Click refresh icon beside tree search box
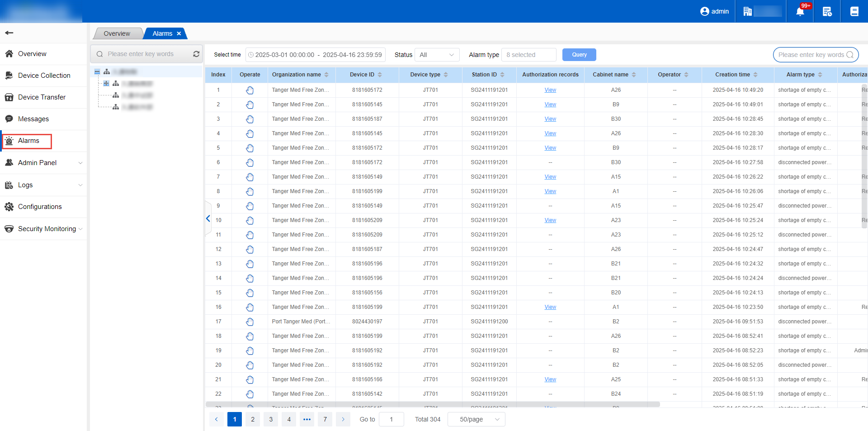The height and width of the screenshot is (431, 868). pos(196,54)
